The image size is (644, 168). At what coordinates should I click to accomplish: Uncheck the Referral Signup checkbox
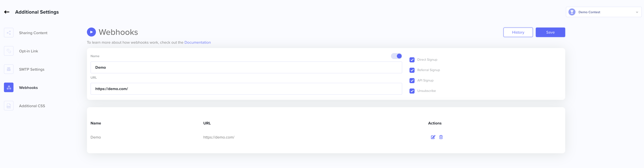point(412,70)
